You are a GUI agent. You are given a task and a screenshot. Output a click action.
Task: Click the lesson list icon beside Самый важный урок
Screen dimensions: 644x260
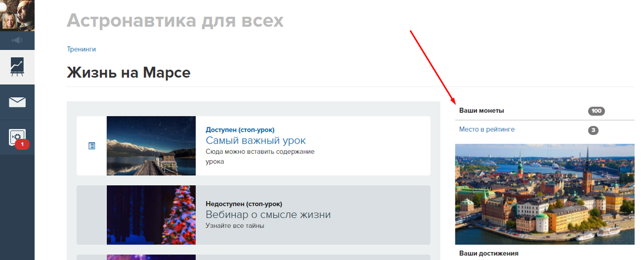[x=92, y=146]
